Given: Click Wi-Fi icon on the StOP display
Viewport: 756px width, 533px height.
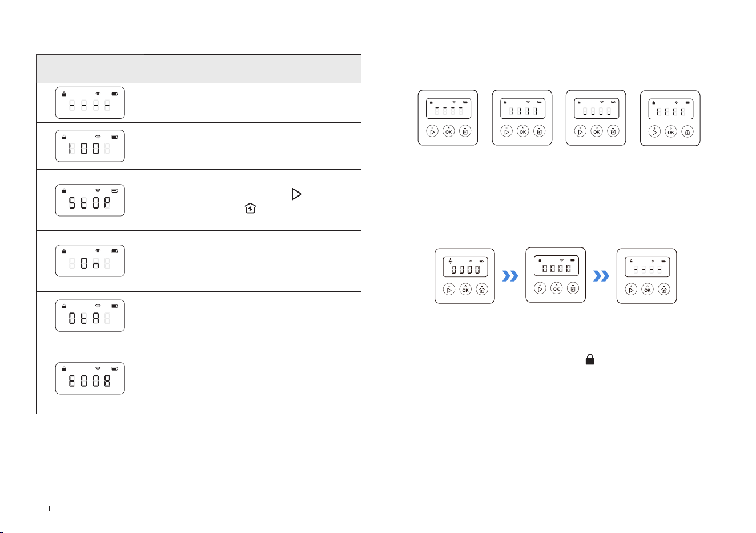Looking at the screenshot, I should pos(98,191).
